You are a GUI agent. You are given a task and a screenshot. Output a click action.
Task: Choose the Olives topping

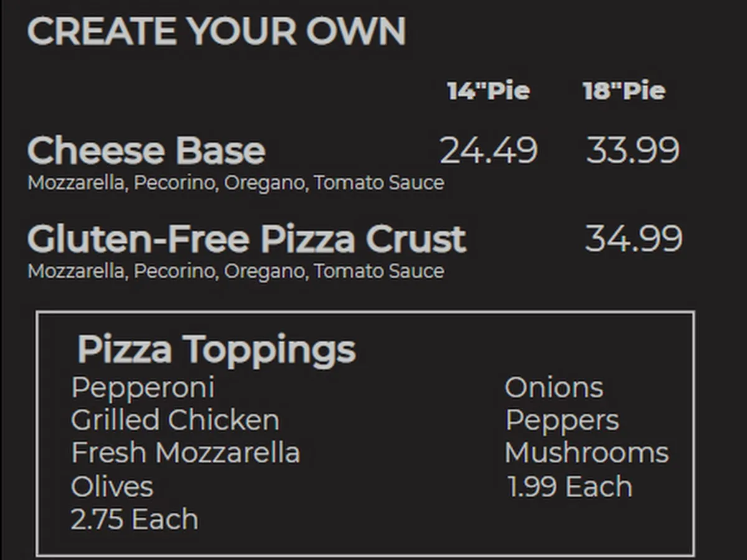[112, 487]
